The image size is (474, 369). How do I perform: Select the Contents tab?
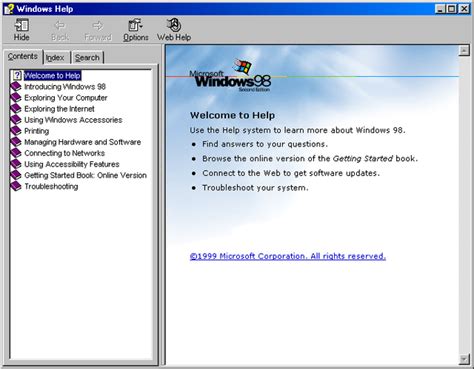click(x=23, y=57)
